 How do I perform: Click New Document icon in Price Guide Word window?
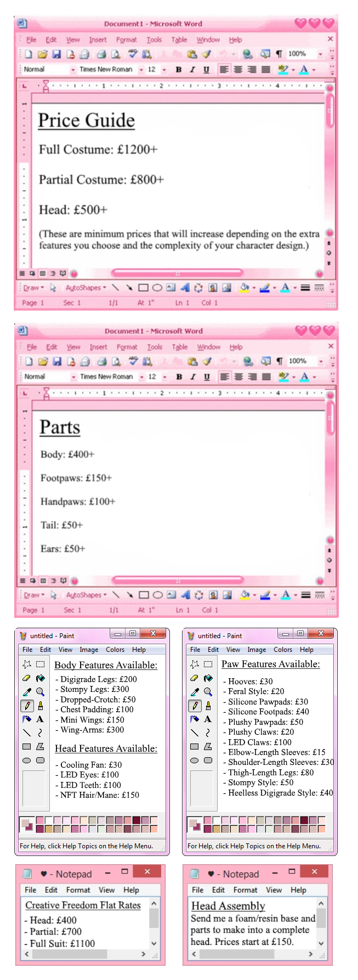point(29,54)
